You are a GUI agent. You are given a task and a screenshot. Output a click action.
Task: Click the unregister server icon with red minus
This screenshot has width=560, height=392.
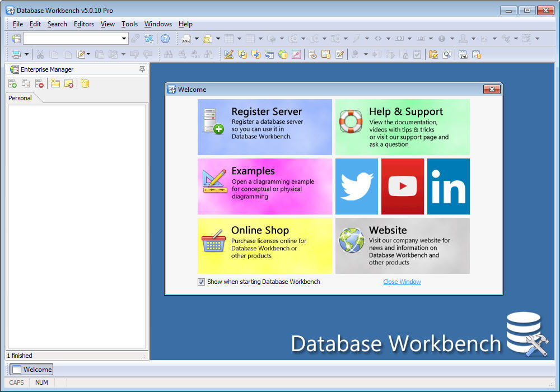point(39,83)
